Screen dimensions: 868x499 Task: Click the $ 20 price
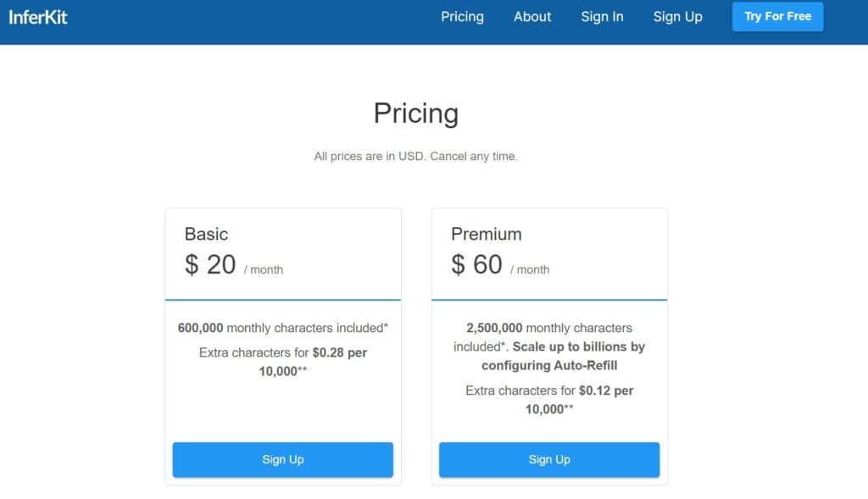click(210, 264)
